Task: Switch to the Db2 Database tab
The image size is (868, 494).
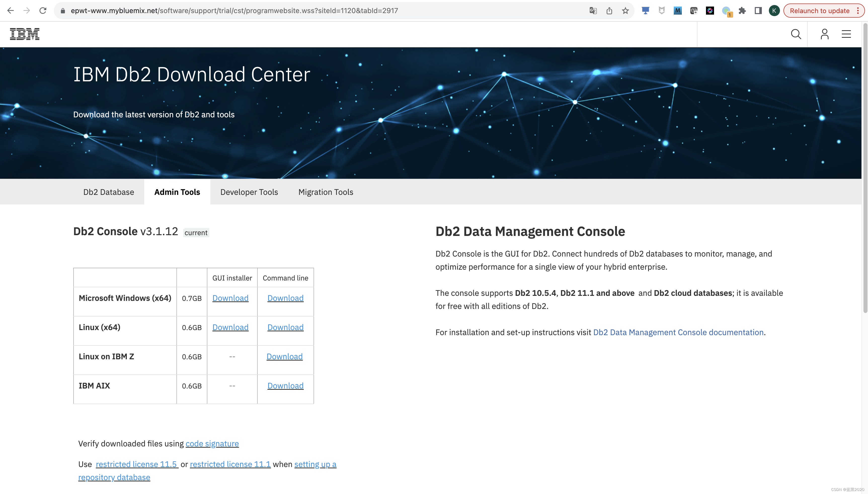Action: [x=108, y=192]
